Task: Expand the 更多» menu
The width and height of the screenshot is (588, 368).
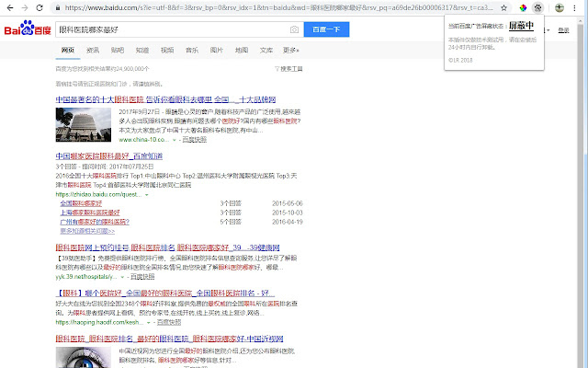Action: coord(291,50)
